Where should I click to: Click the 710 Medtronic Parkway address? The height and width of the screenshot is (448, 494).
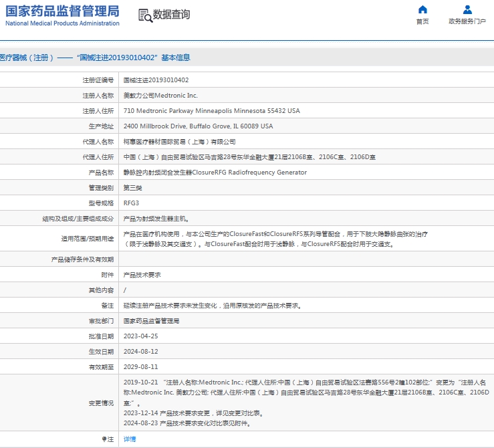pyautogui.click(x=212, y=111)
